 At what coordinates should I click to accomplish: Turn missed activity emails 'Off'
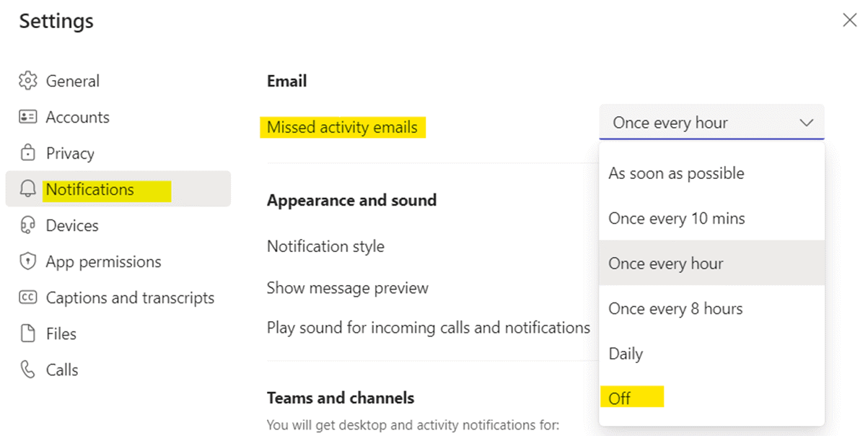coord(711,398)
